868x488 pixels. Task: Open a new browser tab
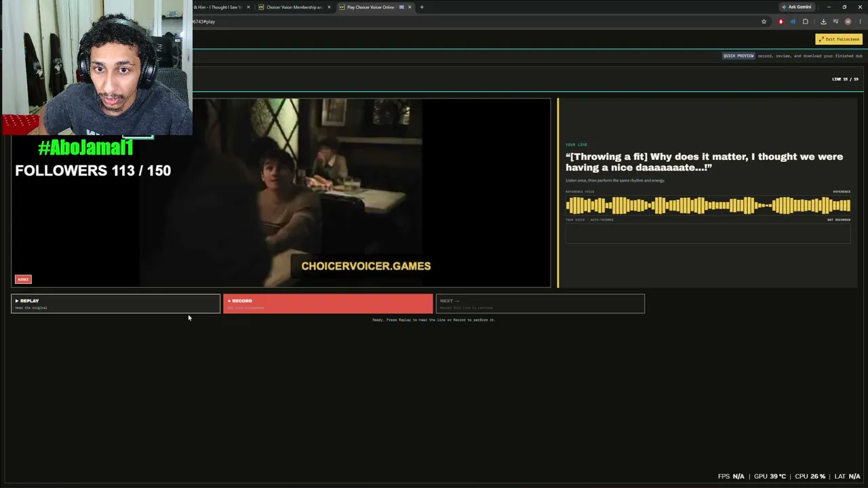(x=422, y=7)
